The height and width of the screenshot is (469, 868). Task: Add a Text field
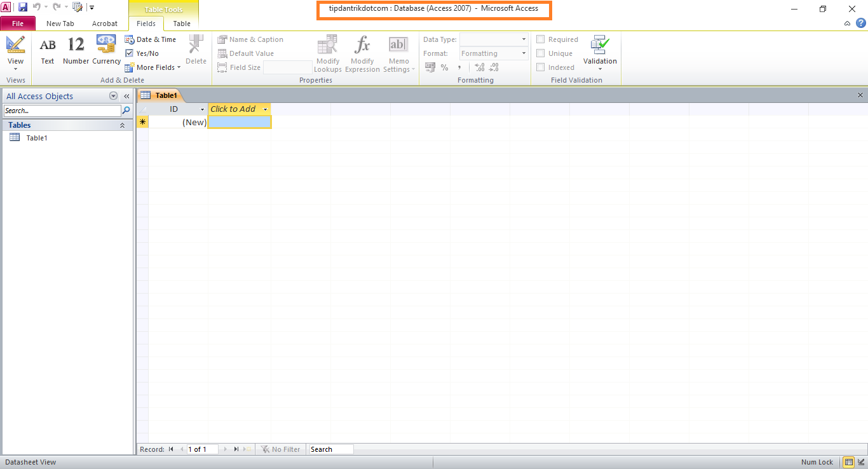[48, 50]
